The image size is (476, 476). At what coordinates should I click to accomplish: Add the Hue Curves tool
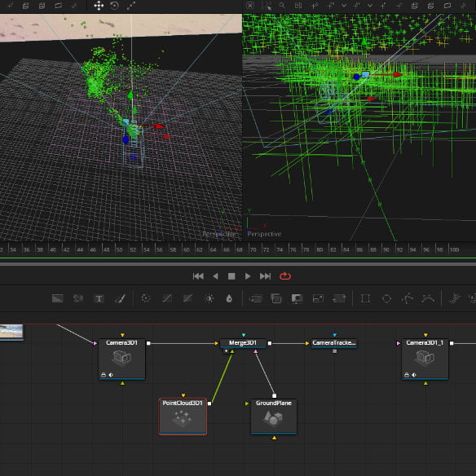(188, 298)
